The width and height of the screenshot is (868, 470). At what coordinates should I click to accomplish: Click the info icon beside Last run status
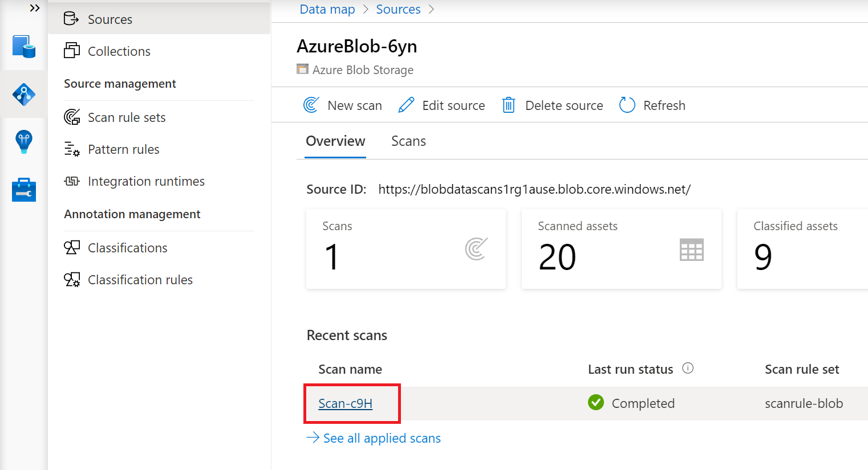coord(688,368)
